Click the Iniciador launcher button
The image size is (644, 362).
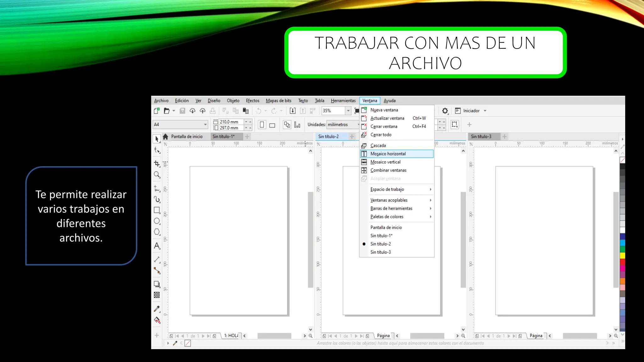(468, 111)
